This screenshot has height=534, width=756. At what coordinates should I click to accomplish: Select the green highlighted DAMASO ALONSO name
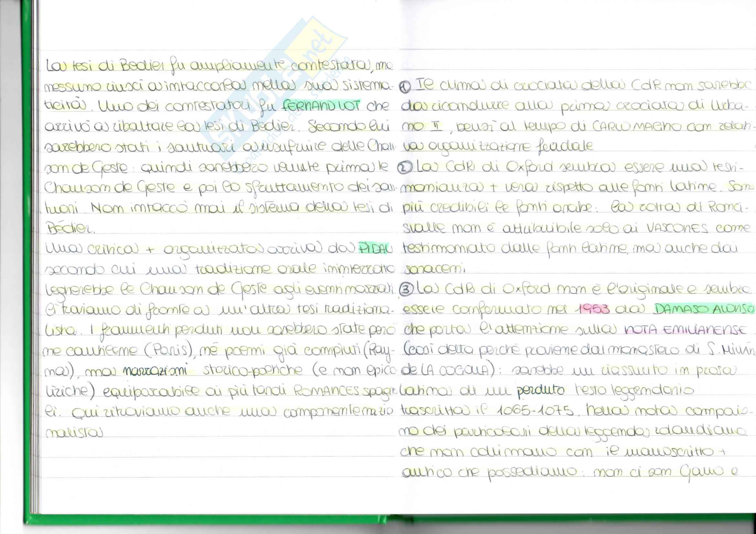704,308
